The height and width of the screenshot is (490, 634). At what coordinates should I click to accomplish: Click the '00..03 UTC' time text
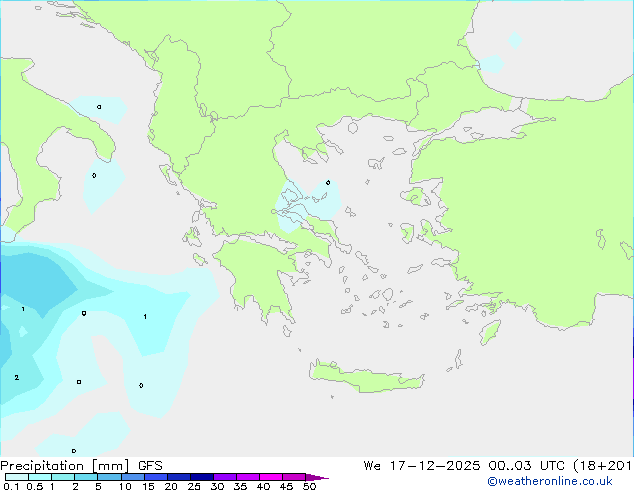[528, 466]
